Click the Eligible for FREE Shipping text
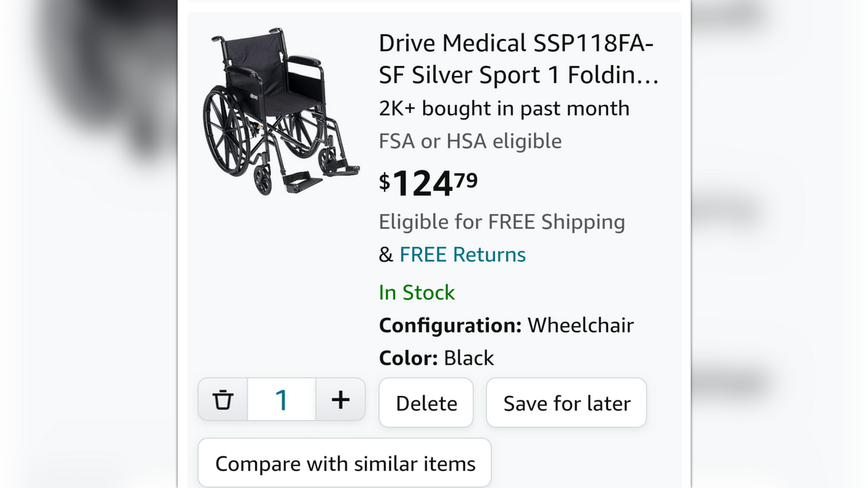The width and height of the screenshot is (868, 488). (x=502, y=222)
